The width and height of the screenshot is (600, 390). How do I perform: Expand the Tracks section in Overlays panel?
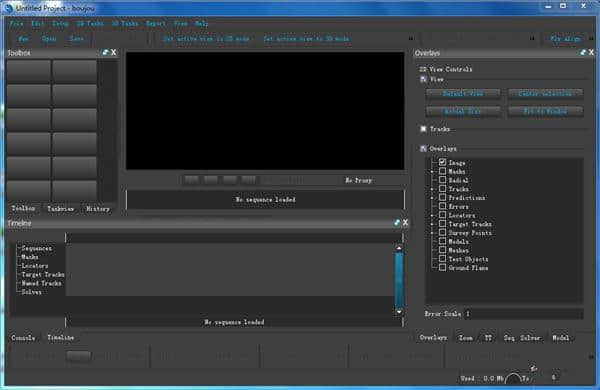click(423, 129)
